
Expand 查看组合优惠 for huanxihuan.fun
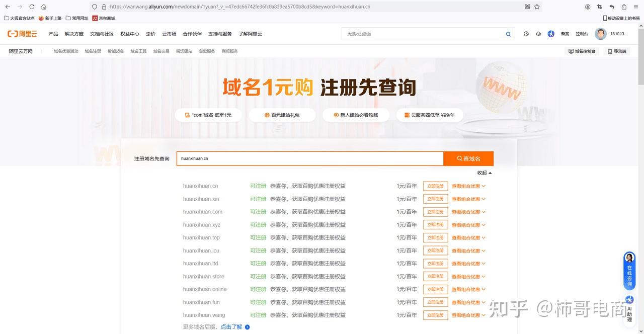click(x=468, y=302)
